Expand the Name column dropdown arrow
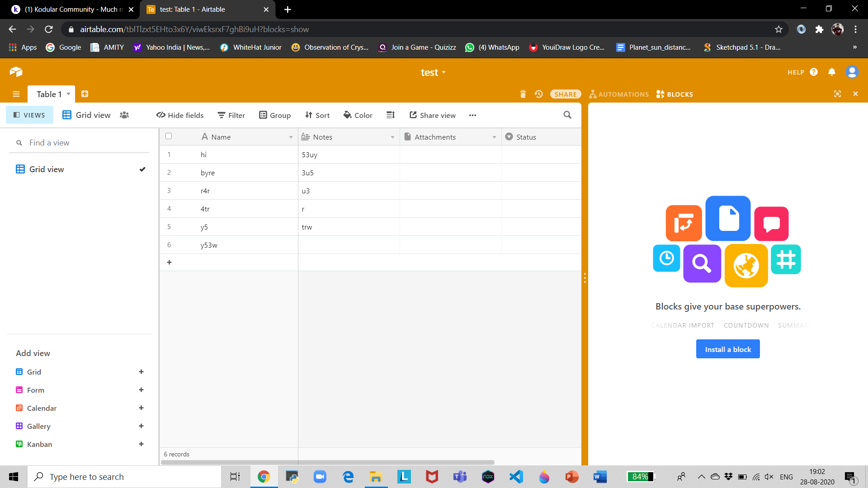Screen dimensions: 868x488 pyautogui.click(x=291, y=137)
